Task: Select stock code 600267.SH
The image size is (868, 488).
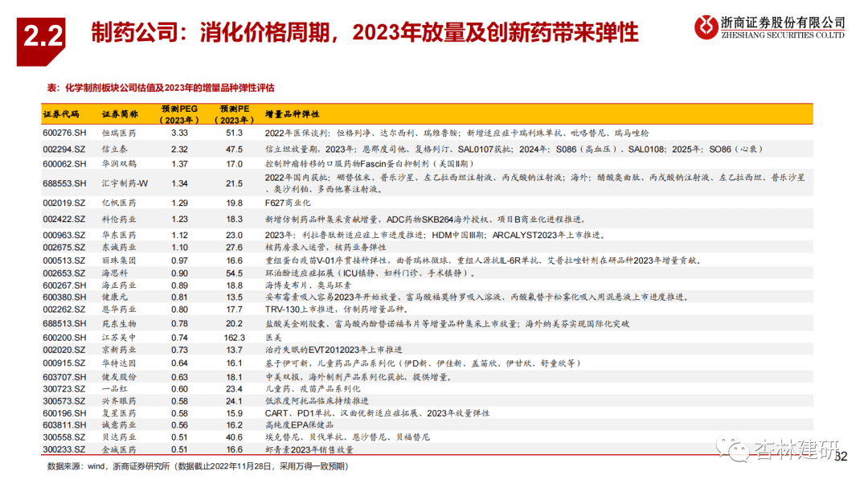Action: [x=64, y=285]
